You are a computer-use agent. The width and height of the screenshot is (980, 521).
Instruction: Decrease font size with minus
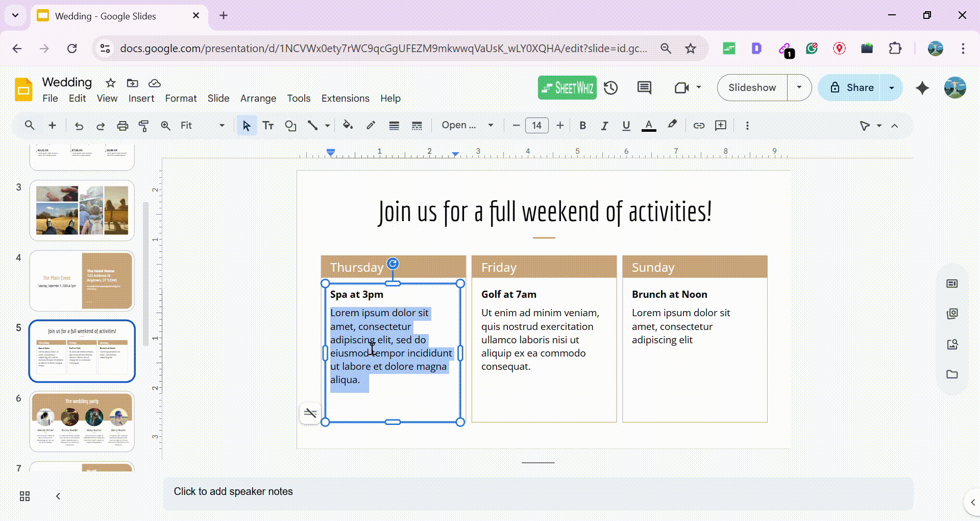coord(516,126)
